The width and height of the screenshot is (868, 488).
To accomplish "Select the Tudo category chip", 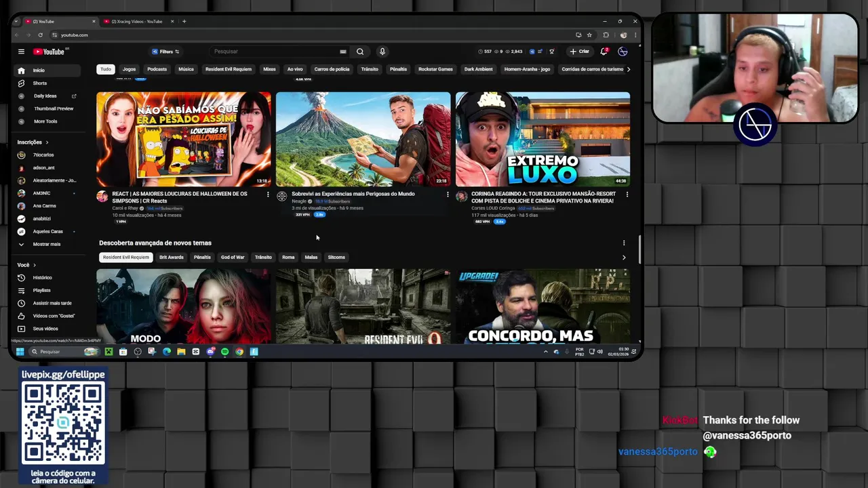I will 106,69.
